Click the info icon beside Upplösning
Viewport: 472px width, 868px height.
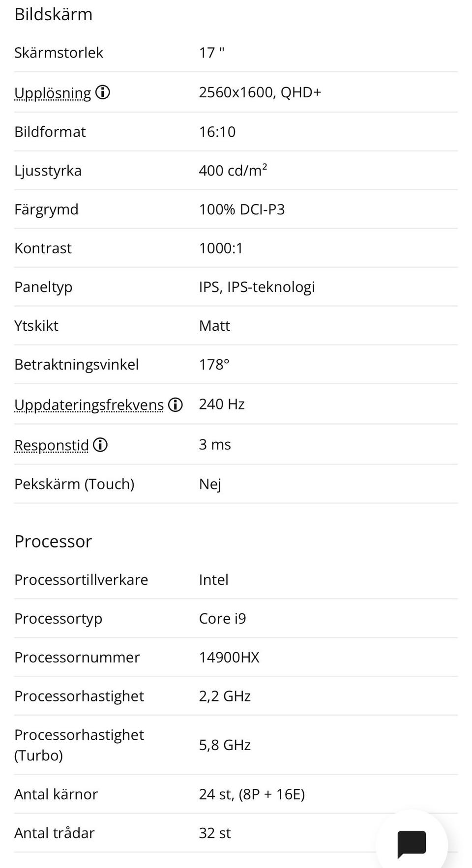[102, 92]
